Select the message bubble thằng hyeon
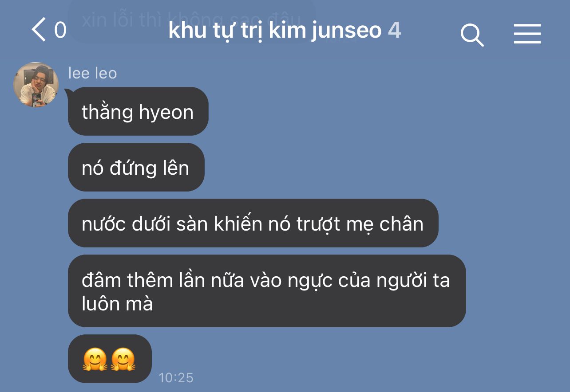Image resolution: width=570 pixels, height=392 pixels. pyautogui.click(x=138, y=111)
